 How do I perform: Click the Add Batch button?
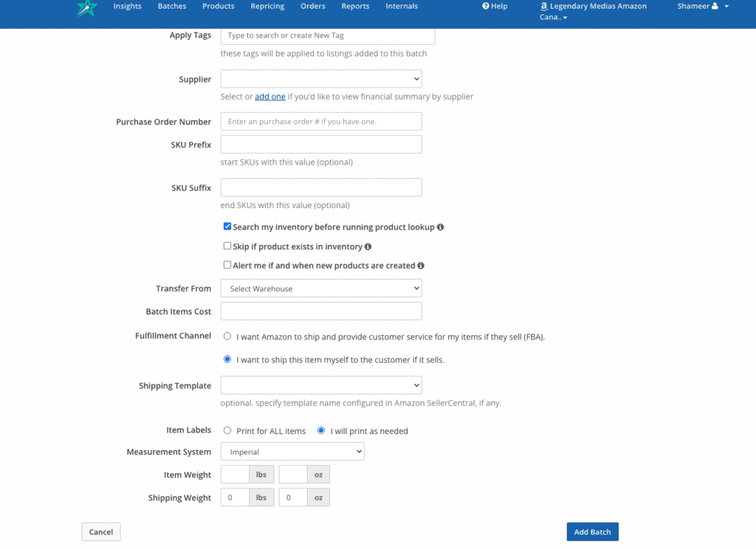(x=593, y=531)
